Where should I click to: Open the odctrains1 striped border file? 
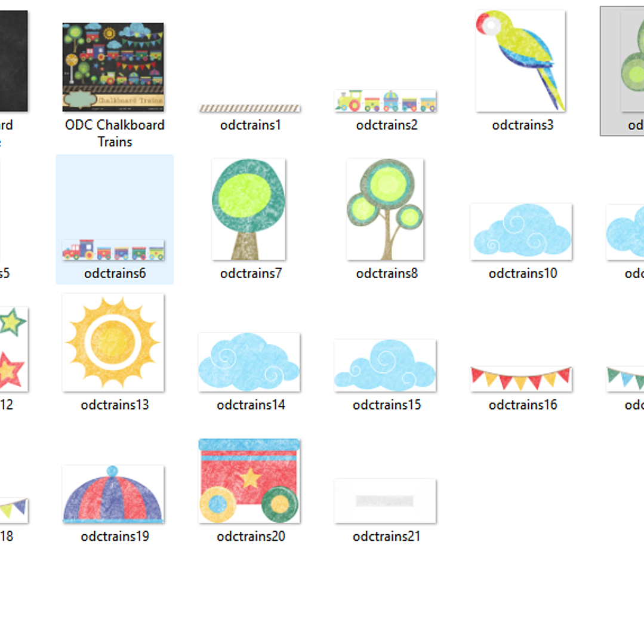pos(249,109)
